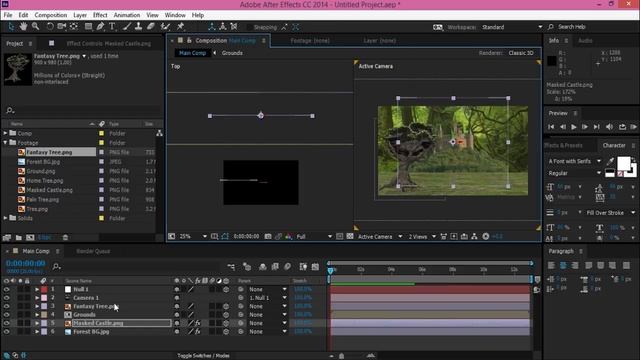Open Camera 1 parent dropdown
This screenshot has height=360, width=640.
(267, 298)
